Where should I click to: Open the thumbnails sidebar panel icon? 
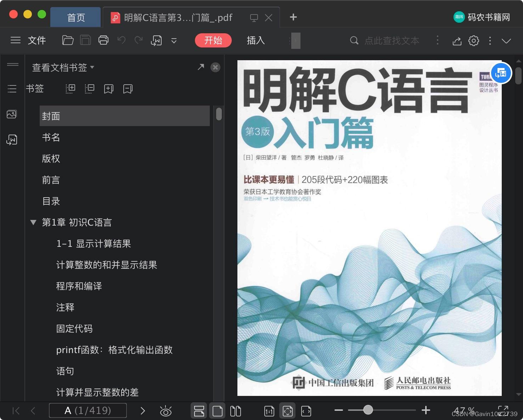point(12,114)
